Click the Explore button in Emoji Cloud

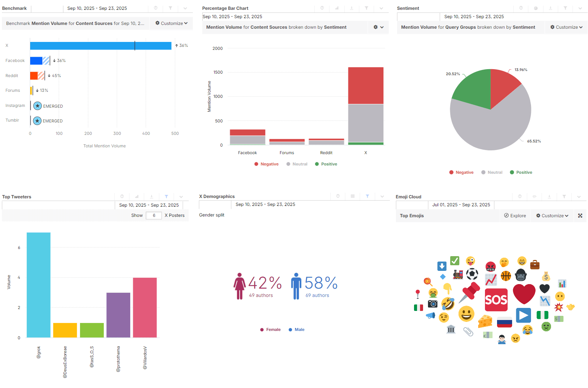(515, 216)
